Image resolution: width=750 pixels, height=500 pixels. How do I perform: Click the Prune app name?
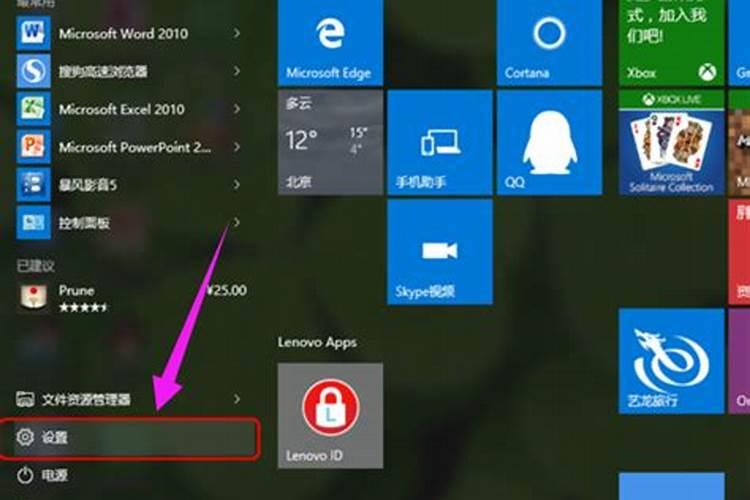[77, 290]
